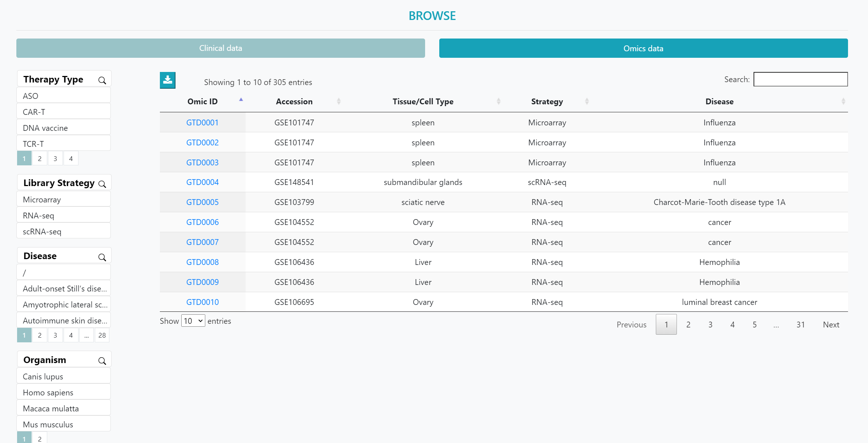Go to table page 2
The height and width of the screenshot is (443, 868).
(x=688, y=325)
